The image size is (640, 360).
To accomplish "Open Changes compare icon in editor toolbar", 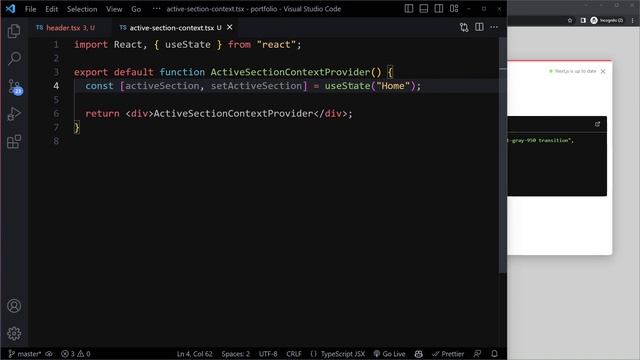I will coord(464,27).
